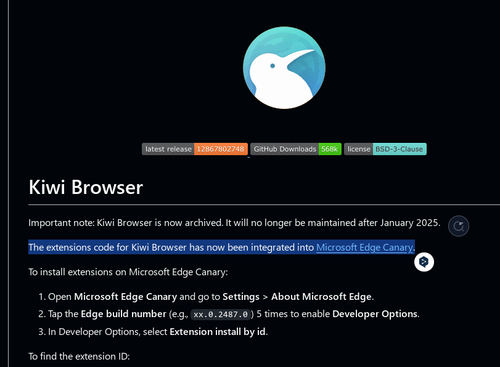Click the GitHub Downloads 568k badge

pos(296,149)
